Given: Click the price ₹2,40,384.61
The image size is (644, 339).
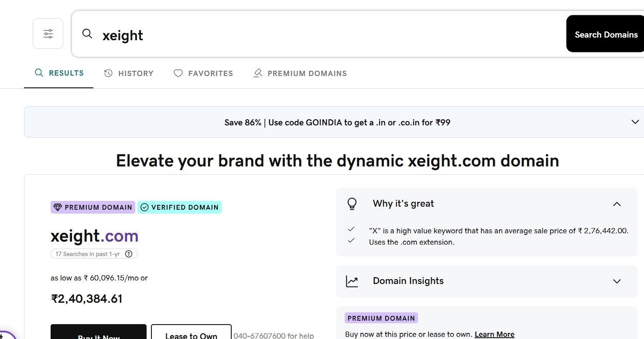Looking at the screenshot, I should coord(87,299).
